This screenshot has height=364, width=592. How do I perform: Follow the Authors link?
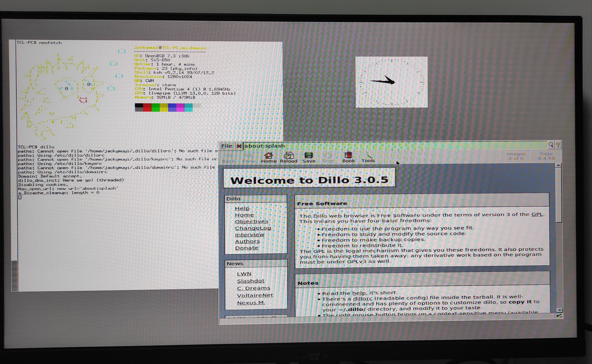[x=247, y=241]
